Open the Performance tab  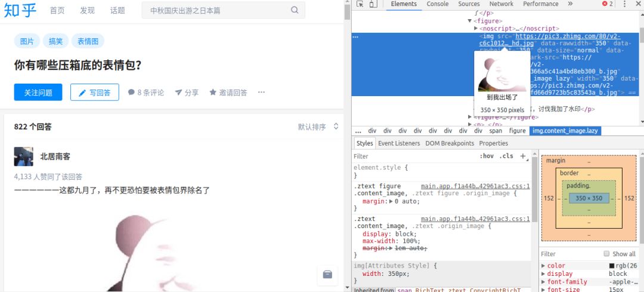540,4
